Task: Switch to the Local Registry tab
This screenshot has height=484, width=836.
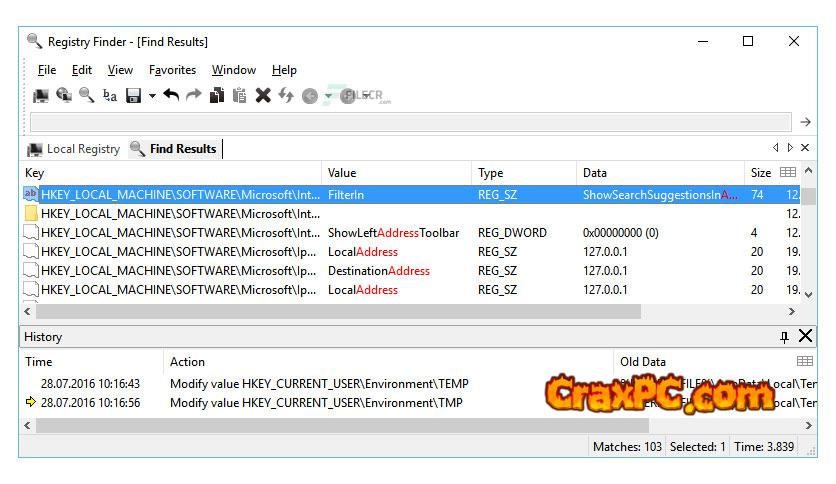Action: pyautogui.click(x=74, y=149)
